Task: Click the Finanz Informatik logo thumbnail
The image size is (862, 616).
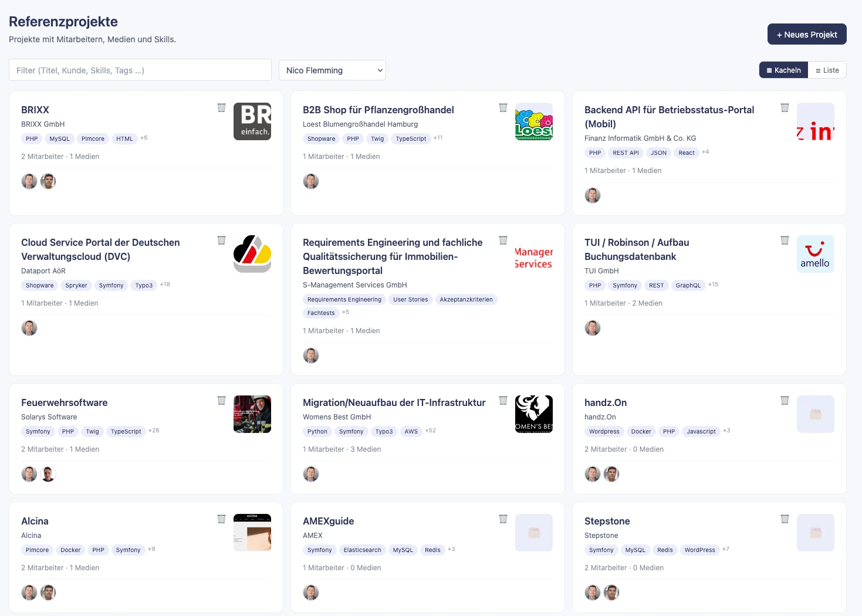Action: point(816,121)
